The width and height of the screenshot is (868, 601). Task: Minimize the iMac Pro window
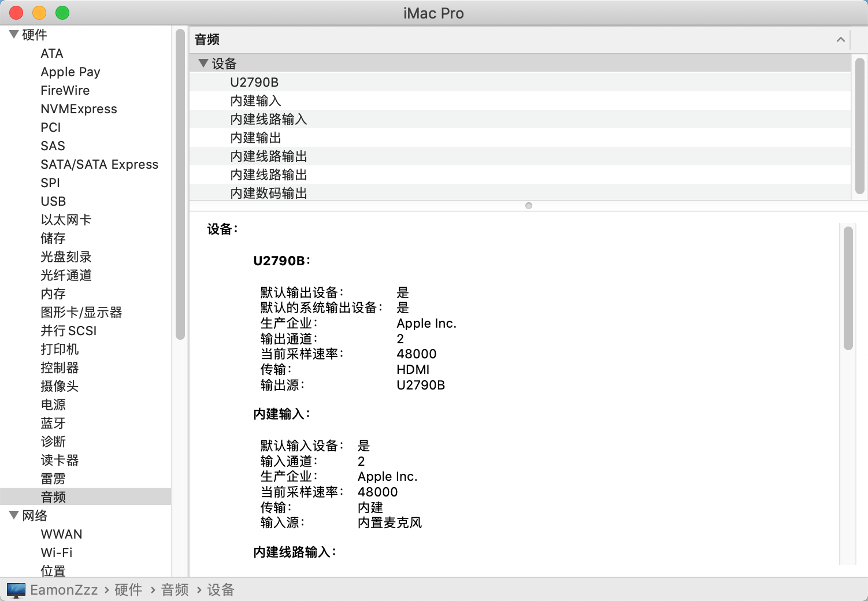tap(39, 13)
